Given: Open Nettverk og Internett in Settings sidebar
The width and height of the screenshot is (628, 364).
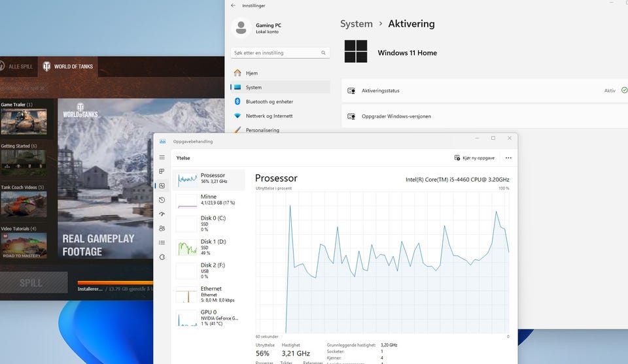Looking at the screenshot, I should click(280, 116).
